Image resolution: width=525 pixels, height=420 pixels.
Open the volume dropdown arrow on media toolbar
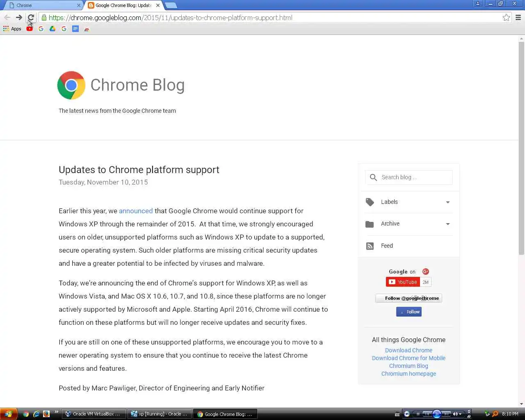point(460,414)
